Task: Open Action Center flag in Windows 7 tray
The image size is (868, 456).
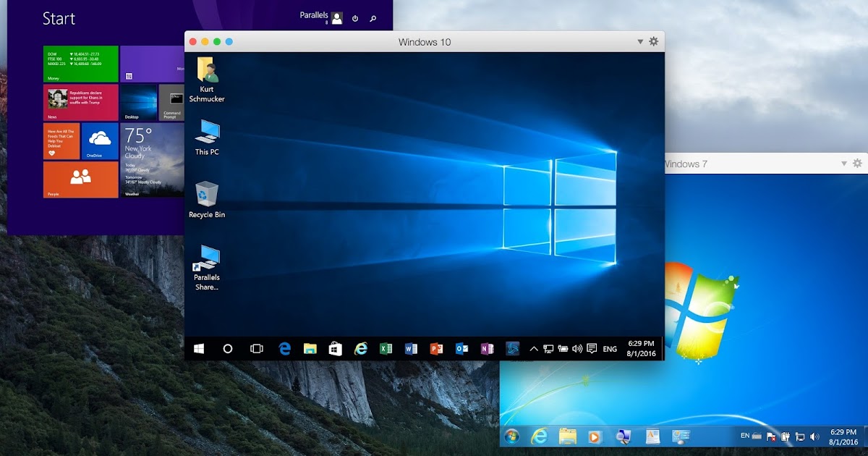Action: 772,436
